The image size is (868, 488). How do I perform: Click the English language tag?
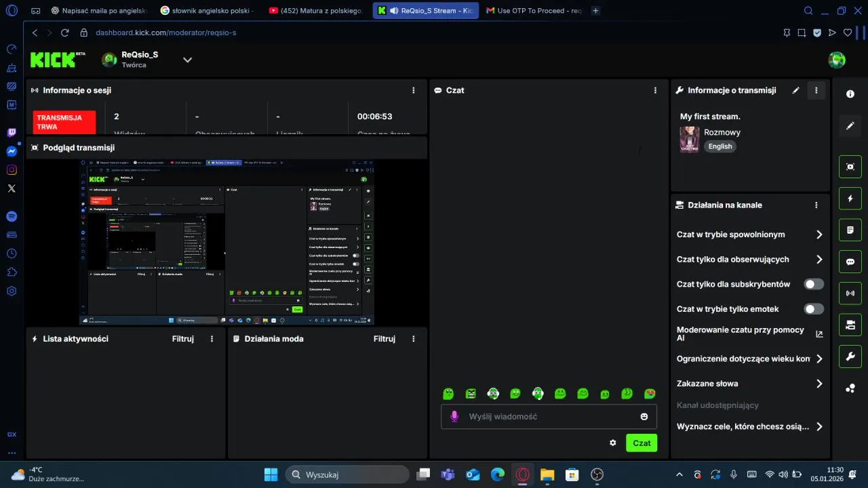[720, 146]
